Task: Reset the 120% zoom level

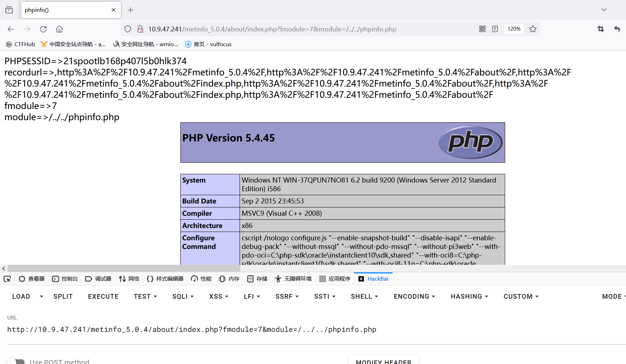Action: click(x=514, y=29)
